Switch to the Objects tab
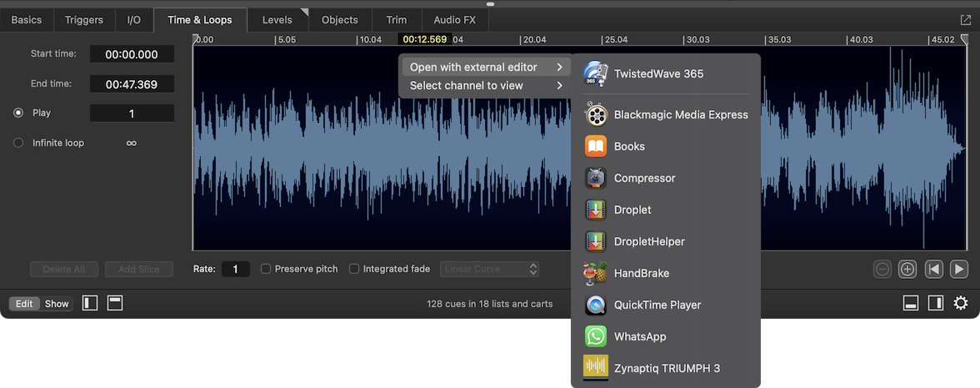980x388 pixels. (340, 20)
